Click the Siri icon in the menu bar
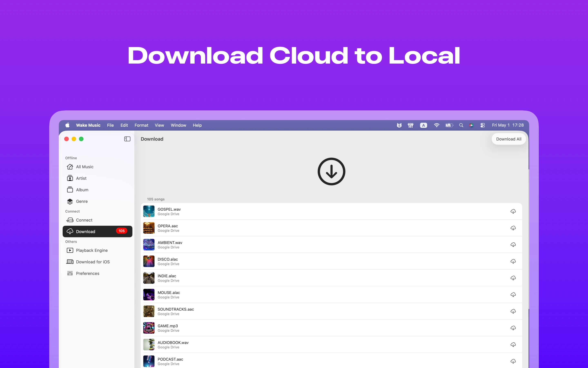The image size is (588, 368). click(x=471, y=125)
